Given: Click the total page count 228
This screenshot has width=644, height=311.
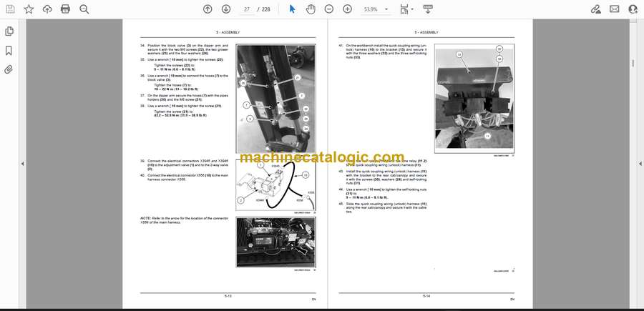Looking at the screenshot, I should click(x=265, y=9).
